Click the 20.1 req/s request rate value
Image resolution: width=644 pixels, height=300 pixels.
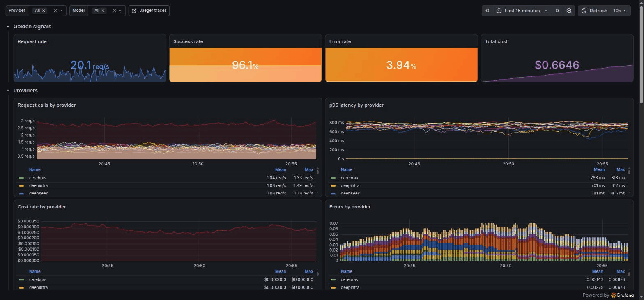coord(90,65)
